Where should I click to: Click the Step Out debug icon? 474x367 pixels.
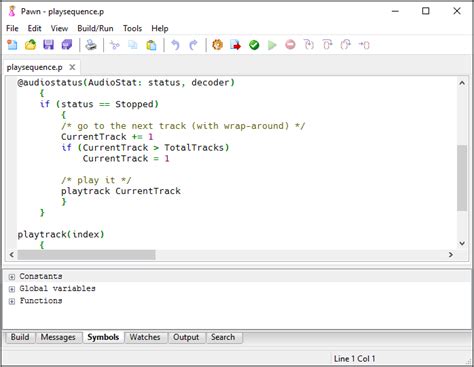(x=346, y=45)
